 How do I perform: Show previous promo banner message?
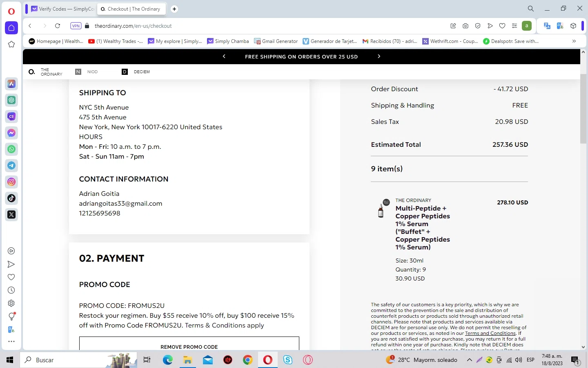click(x=224, y=56)
